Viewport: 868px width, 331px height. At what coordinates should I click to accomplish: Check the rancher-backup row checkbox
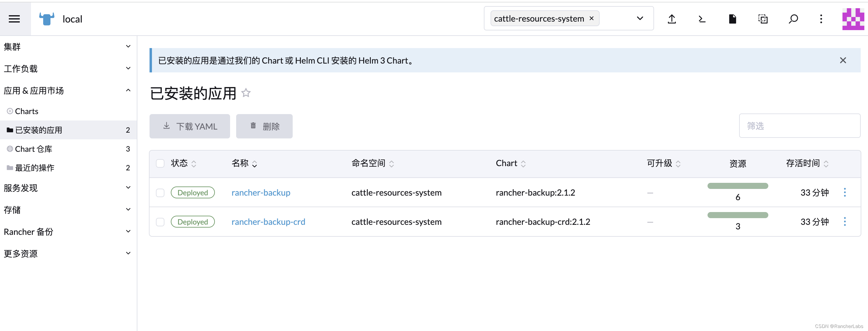pyautogui.click(x=160, y=193)
